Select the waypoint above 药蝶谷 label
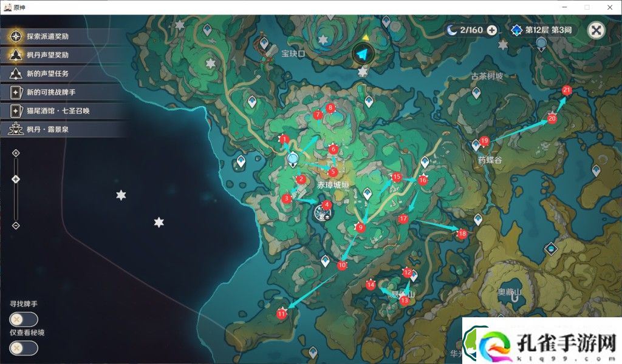The width and height of the screenshot is (622, 364). (x=476, y=146)
